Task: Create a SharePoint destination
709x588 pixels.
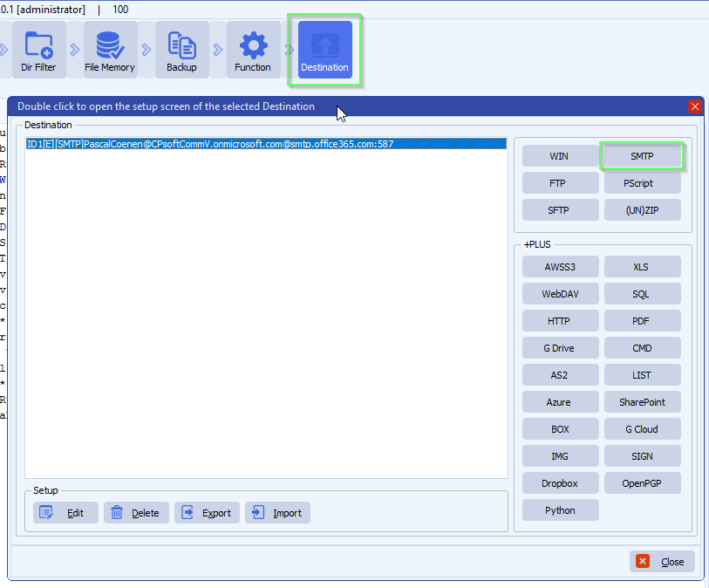Action: pyautogui.click(x=642, y=401)
